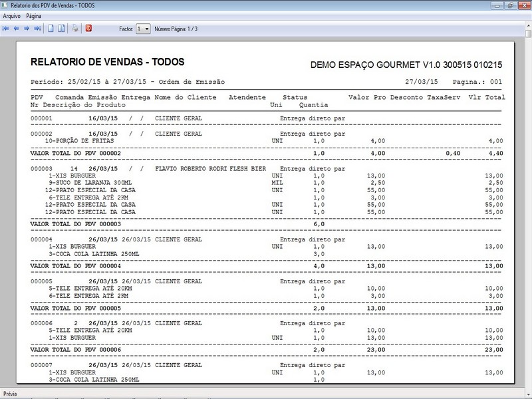Open the Arquivo menu
The width and height of the screenshot is (532, 399).
pos(11,16)
